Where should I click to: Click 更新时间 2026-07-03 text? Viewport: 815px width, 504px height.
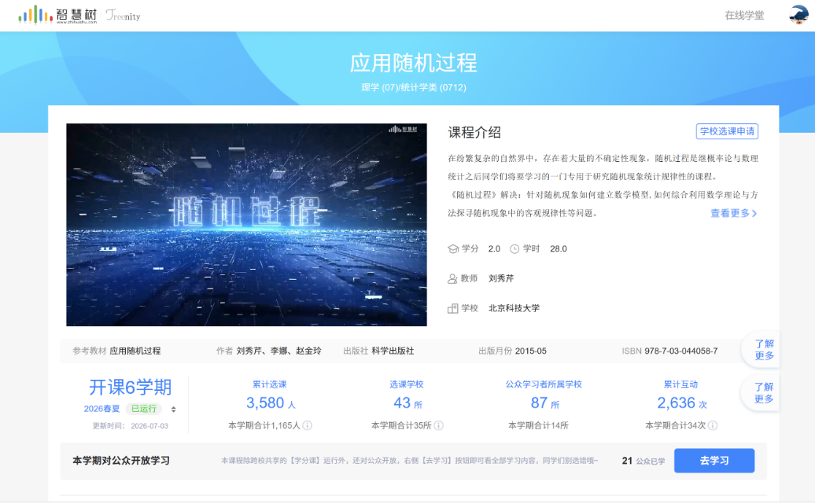click(x=130, y=426)
